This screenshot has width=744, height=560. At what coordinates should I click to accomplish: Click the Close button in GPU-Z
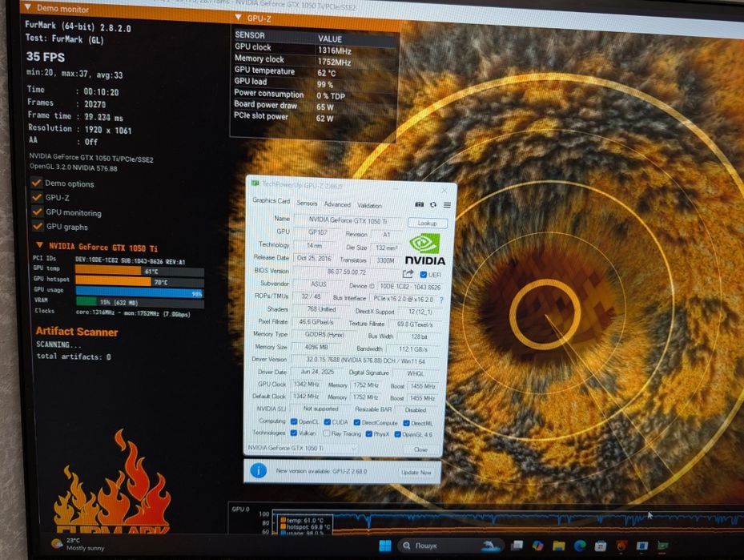point(420,449)
